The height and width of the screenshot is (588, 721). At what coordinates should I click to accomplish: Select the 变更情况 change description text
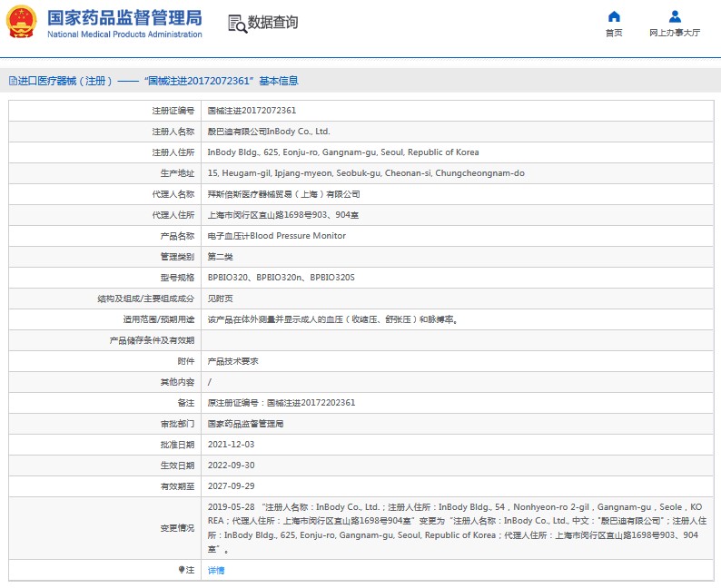457,528
